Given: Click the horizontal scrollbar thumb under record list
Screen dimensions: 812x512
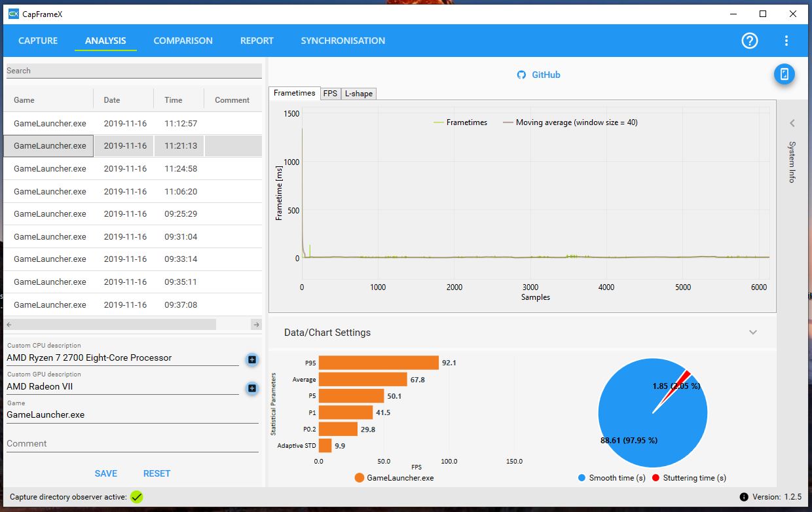Looking at the screenshot, I should coord(115,325).
